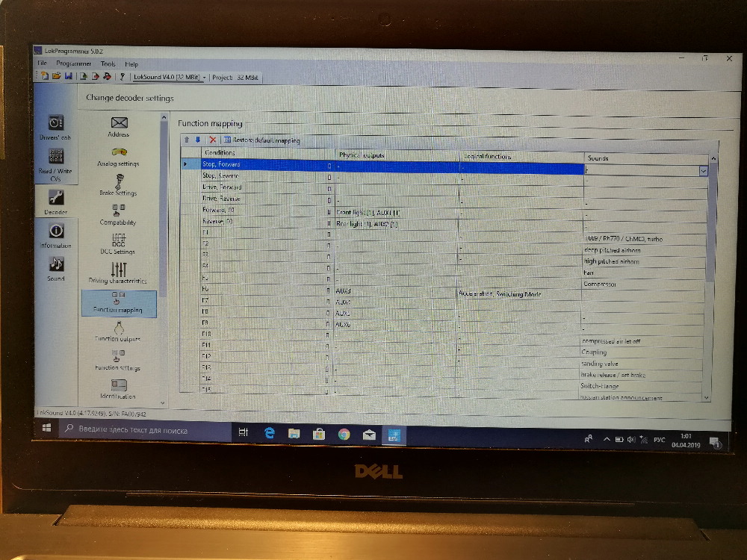Open the Sounds dropdown in the selected row
This screenshot has height=560, width=747.
pyautogui.click(x=703, y=170)
